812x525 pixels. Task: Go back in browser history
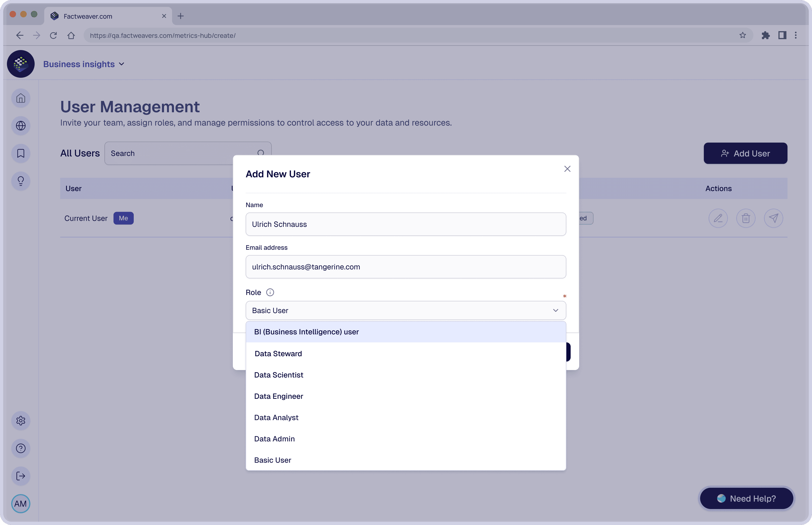tap(20, 35)
